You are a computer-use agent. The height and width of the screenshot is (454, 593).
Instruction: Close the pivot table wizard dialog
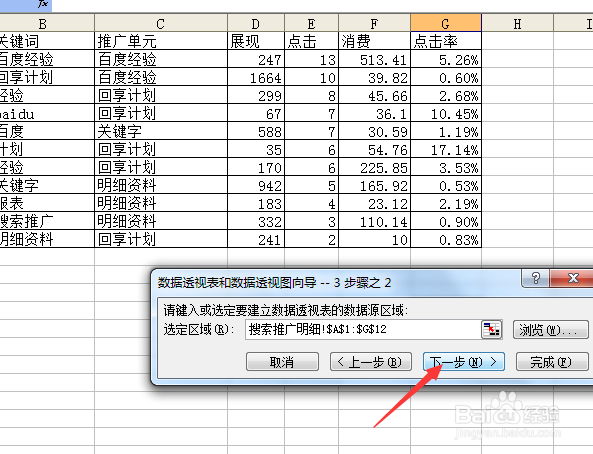click(573, 278)
